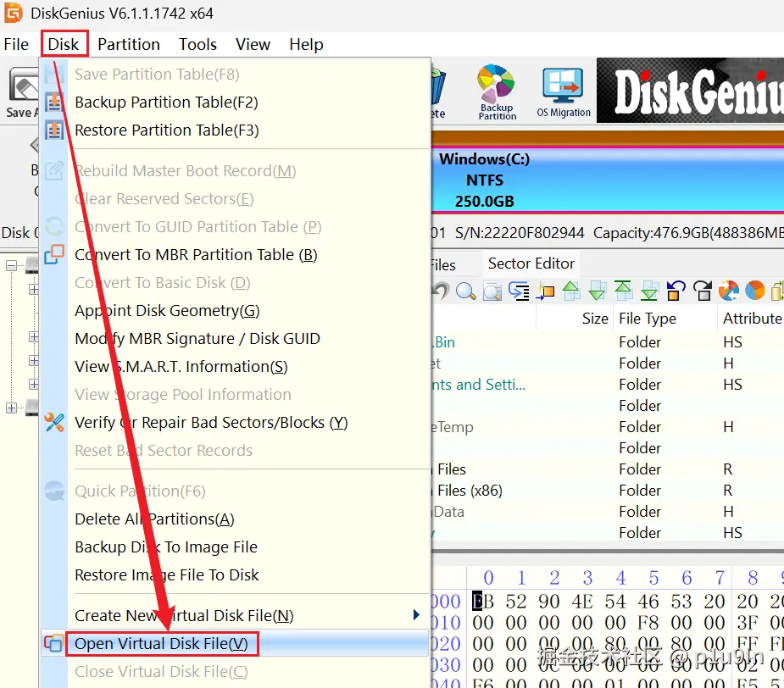
Task: Open the Help menu
Action: [306, 45]
